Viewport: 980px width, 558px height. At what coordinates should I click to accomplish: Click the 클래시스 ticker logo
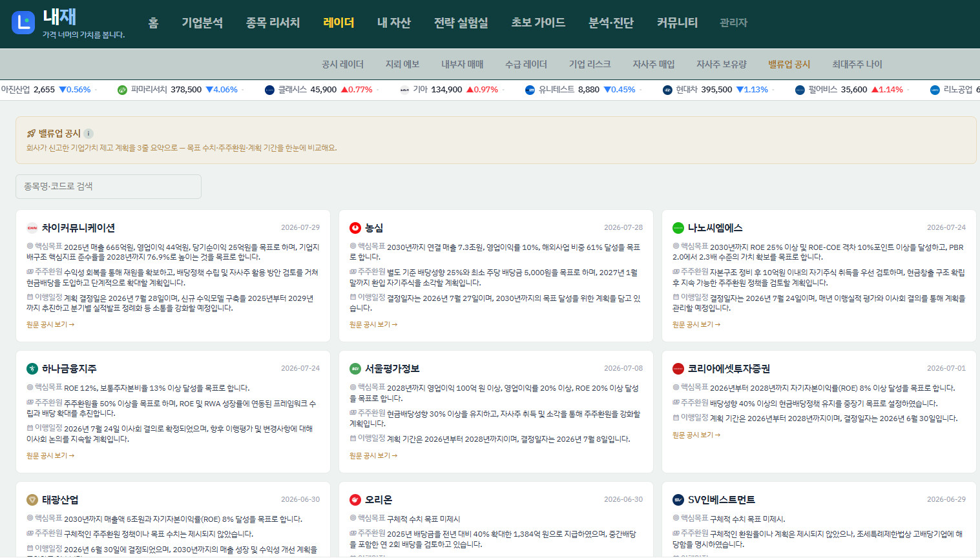(x=269, y=90)
